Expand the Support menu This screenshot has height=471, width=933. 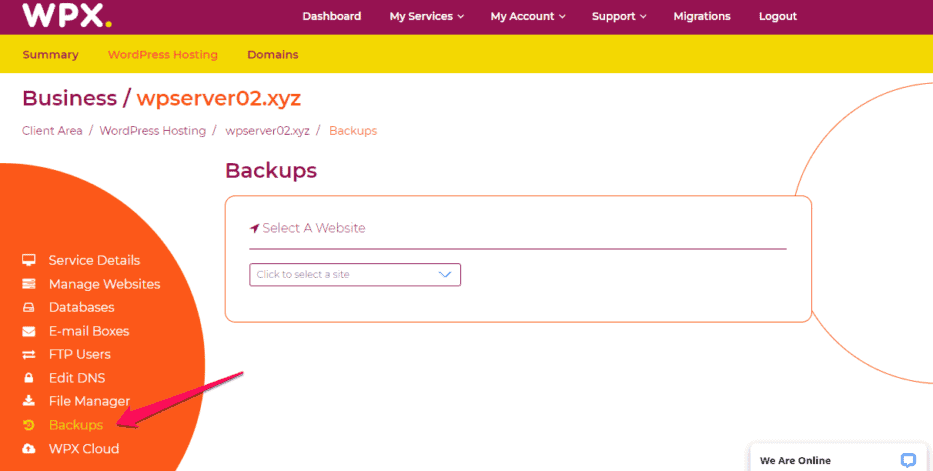[x=619, y=17]
